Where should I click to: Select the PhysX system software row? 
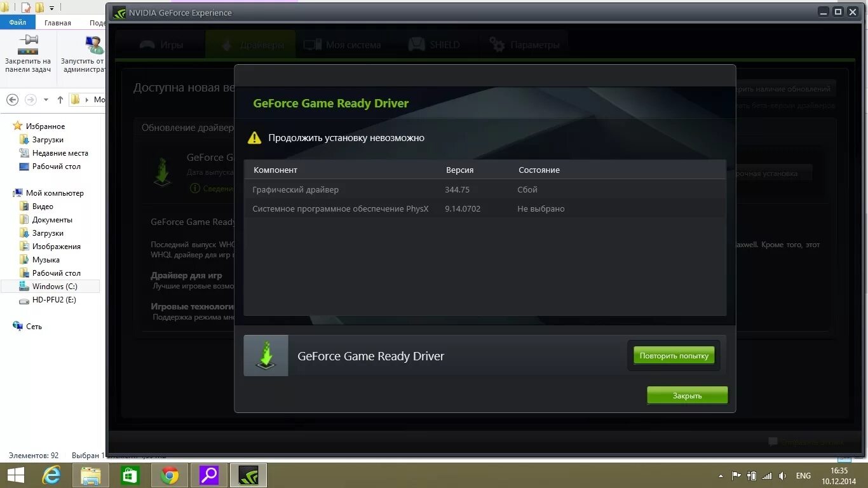pyautogui.click(x=485, y=208)
